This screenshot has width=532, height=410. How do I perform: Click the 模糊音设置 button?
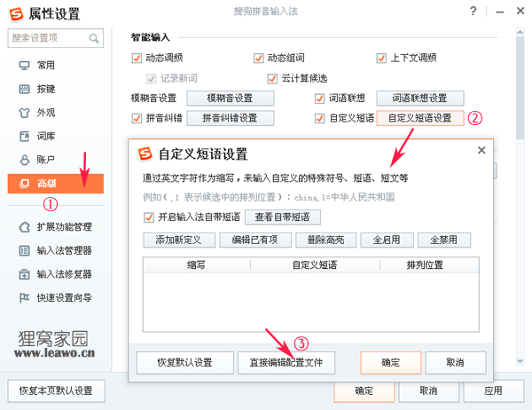[231, 99]
